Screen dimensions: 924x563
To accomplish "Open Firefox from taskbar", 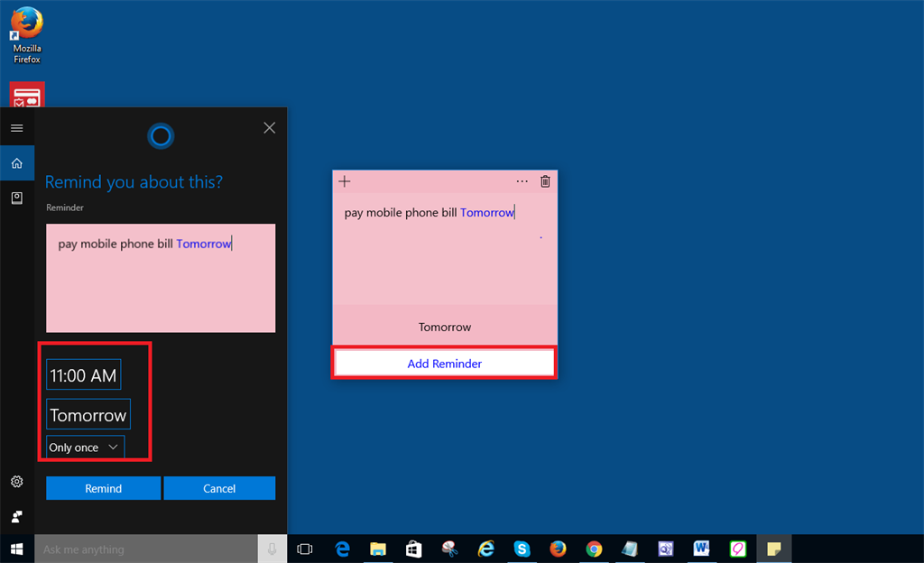I will point(558,549).
